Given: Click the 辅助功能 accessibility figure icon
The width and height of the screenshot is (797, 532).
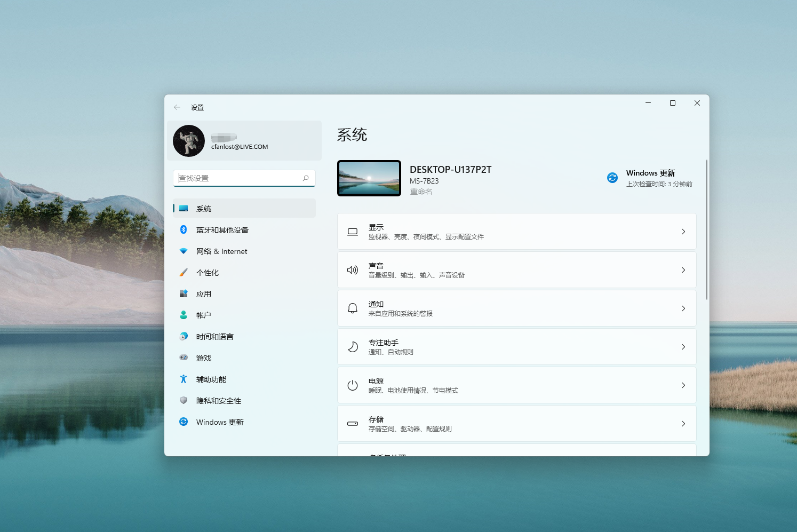Looking at the screenshot, I should (x=184, y=379).
